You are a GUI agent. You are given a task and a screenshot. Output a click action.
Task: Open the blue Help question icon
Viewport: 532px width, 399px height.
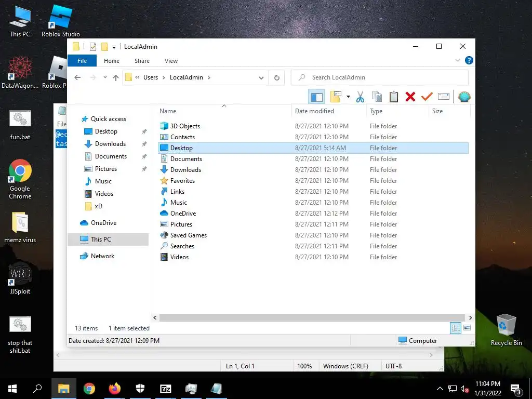click(469, 60)
